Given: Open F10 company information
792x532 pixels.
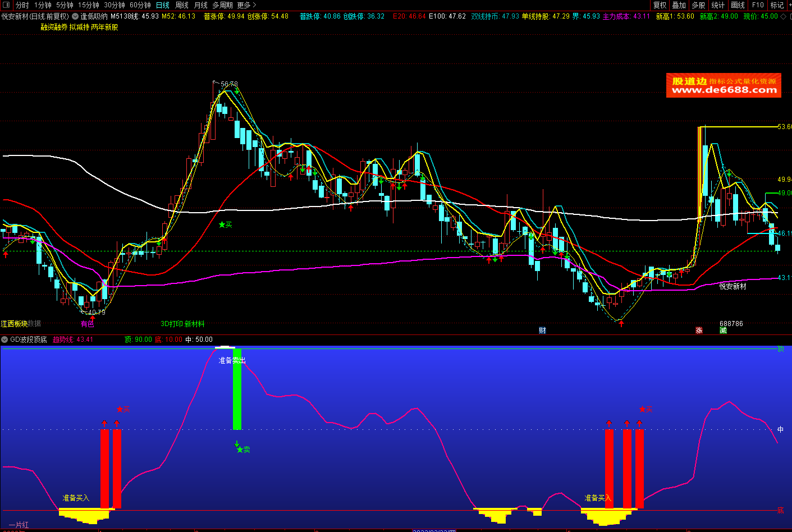Looking at the screenshot, I should 758,5.
